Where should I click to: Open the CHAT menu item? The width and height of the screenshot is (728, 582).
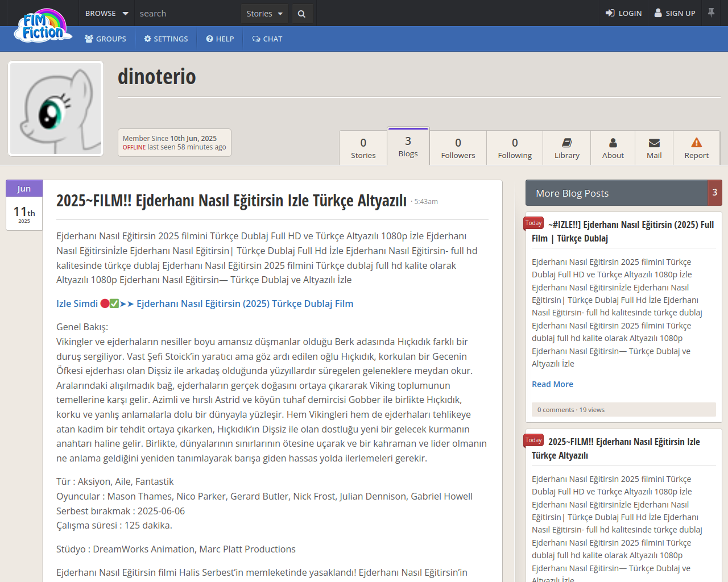pos(267,39)
